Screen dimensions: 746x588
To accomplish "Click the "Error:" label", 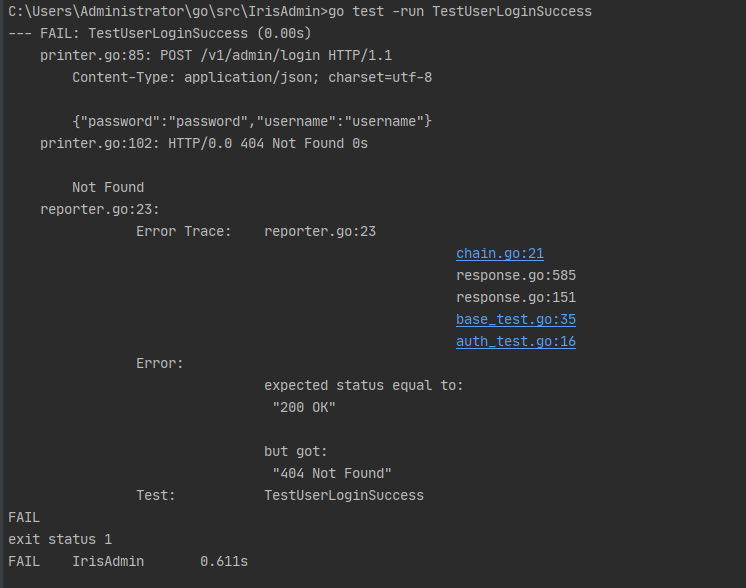I will [x=160, y=363].
